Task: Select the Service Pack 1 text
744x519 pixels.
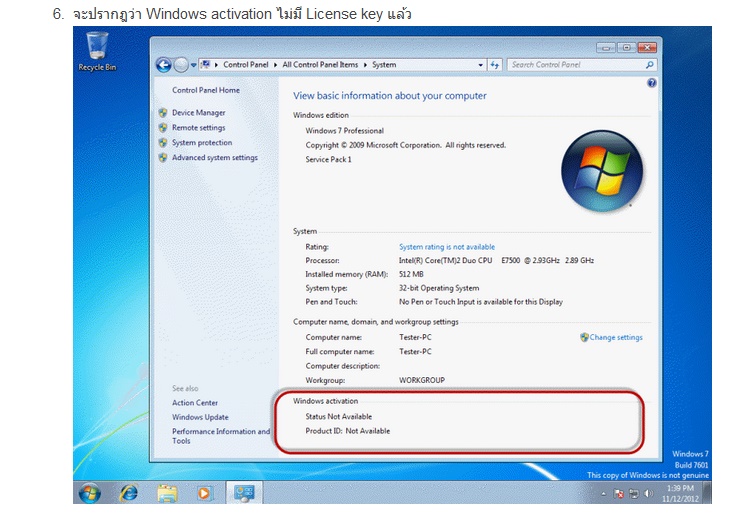Action: pyautogui.click(x=328, y=159)
